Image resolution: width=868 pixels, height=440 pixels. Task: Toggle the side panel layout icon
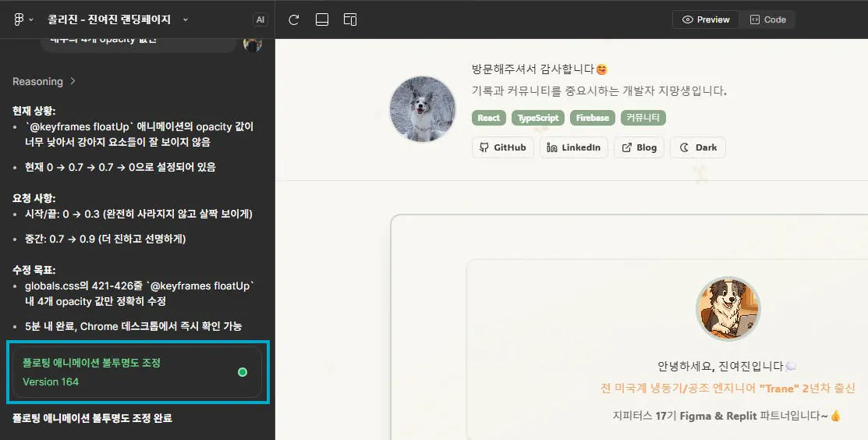tap(350, 20)
